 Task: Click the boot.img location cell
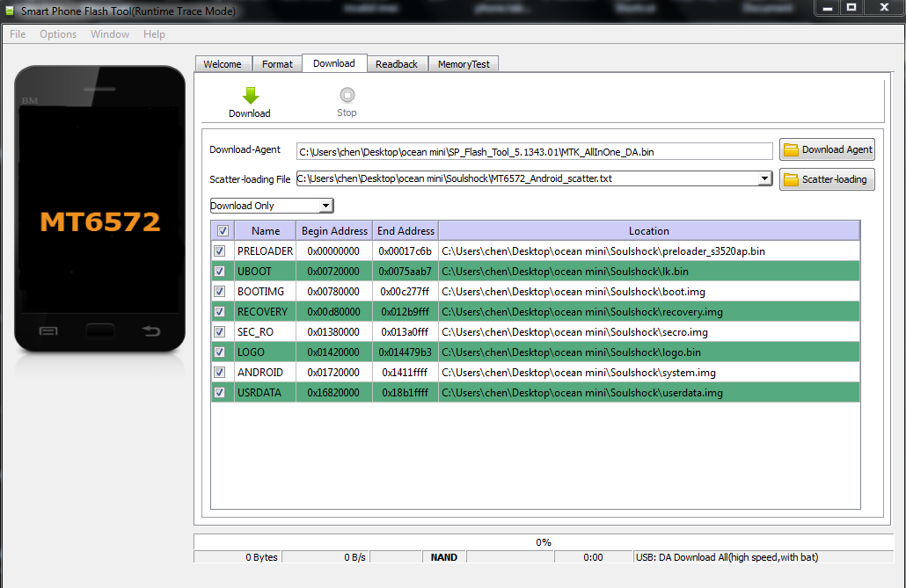[649, 292]
